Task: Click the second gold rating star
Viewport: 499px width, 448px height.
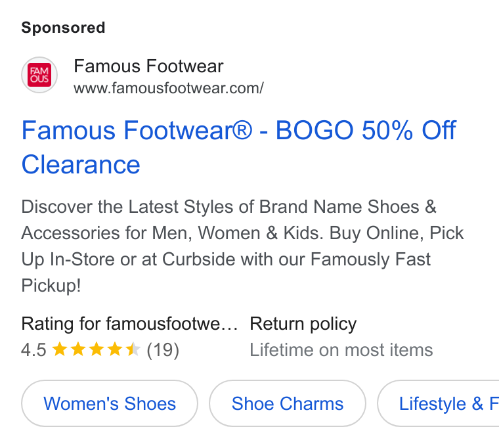Action: (77, 349)
